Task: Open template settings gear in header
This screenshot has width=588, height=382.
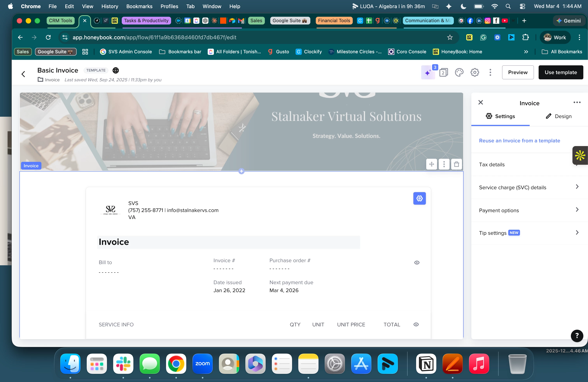Action: pyautogui.click(x=475, y=72)
